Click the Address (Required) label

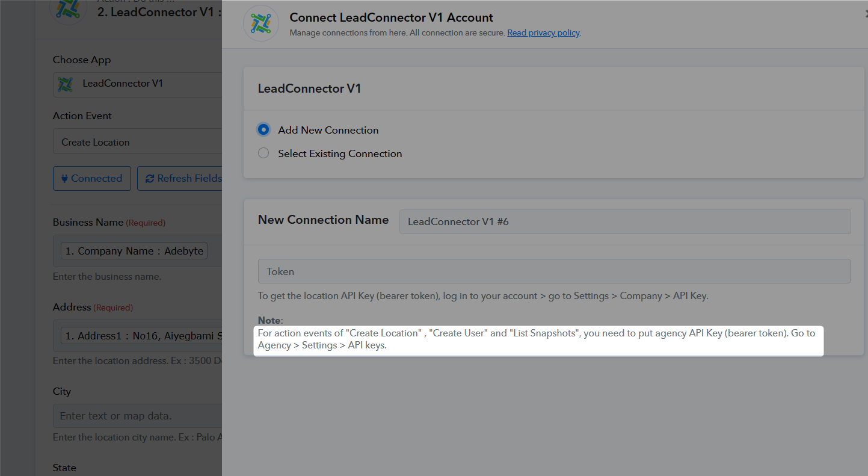(x=93, y=308)
